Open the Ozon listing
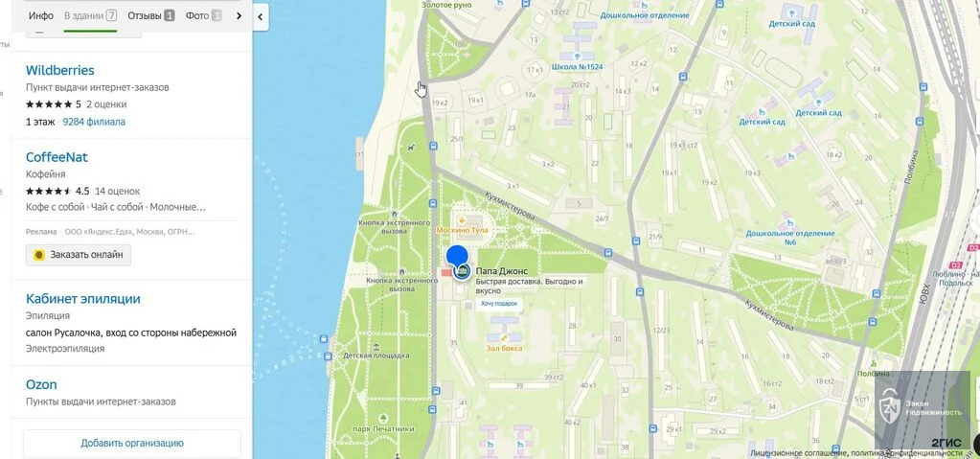Viewport: 980px width, 459px height. (x=41, y=384)
